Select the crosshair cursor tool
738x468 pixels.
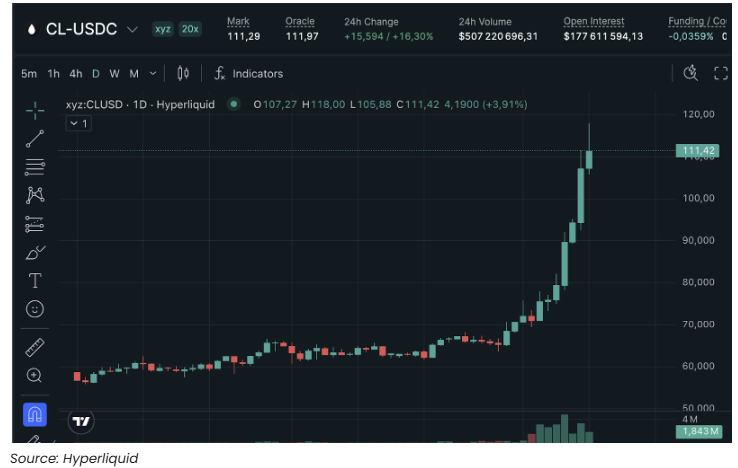click(35, 110)
